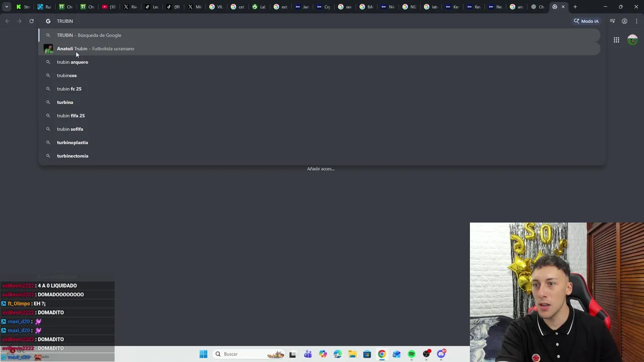Screen dimensions: 644x362
Task: Open the Google 'NÚ' tab
Action: (409, 7)
